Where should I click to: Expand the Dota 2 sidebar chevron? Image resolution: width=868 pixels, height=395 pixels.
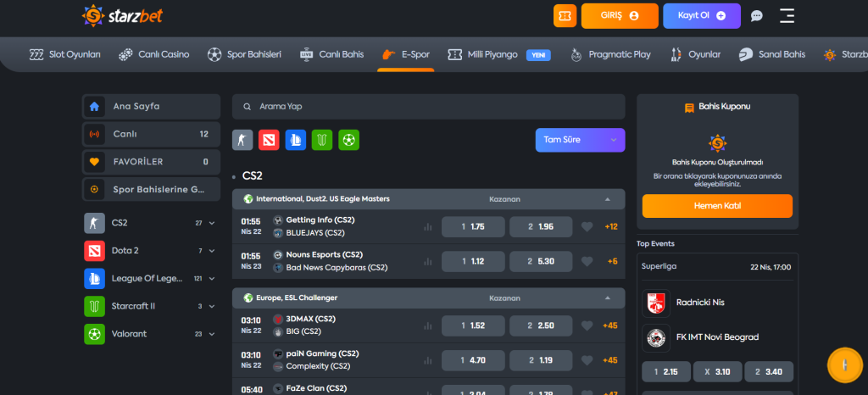point(211,251)
